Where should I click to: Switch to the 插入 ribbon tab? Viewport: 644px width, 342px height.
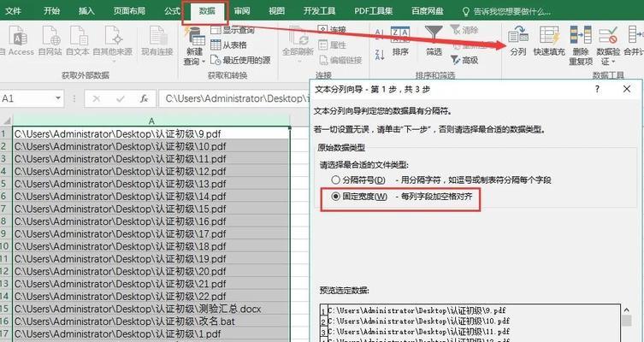(x=86, y=11)
